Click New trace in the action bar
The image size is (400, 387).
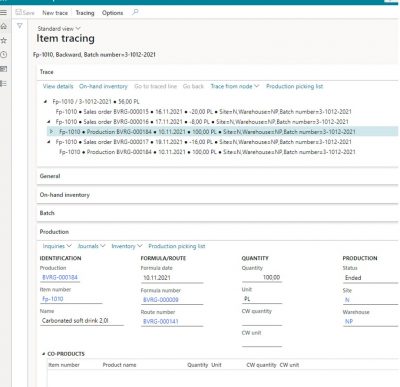[55, 13]
